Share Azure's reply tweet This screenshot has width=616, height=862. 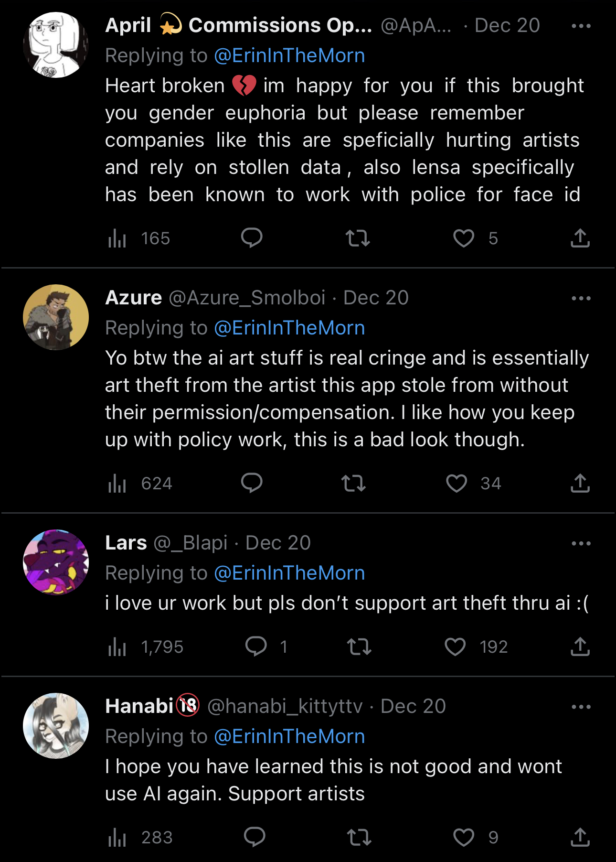[580, 483]
